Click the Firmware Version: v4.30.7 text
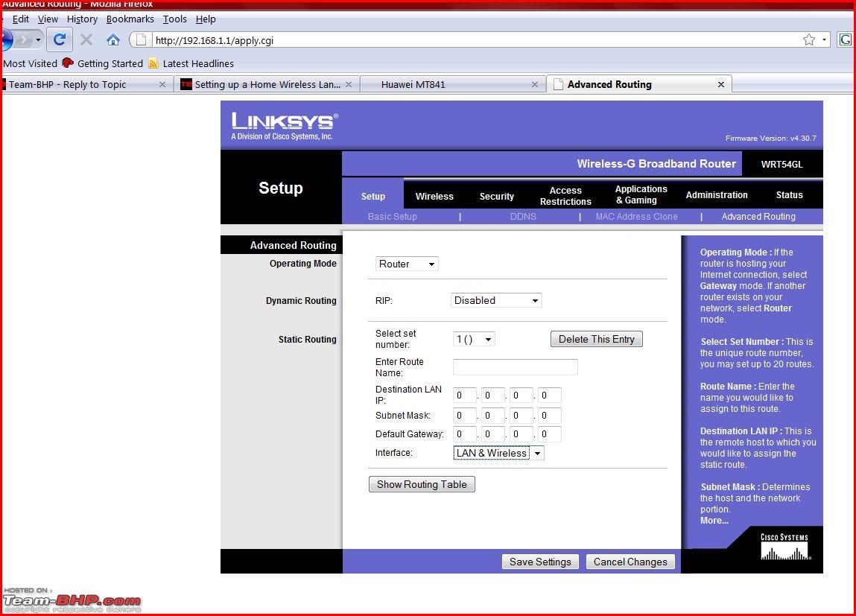The image size is (856, 616). [x=770, y=138]
